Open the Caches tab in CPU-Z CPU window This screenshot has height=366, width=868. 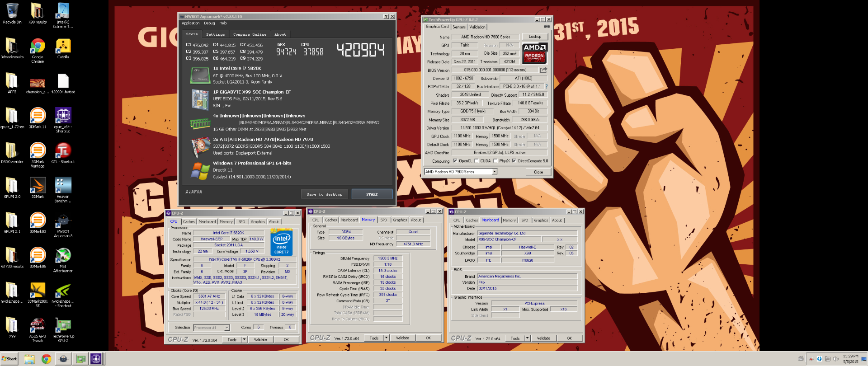tap(189, 222)
